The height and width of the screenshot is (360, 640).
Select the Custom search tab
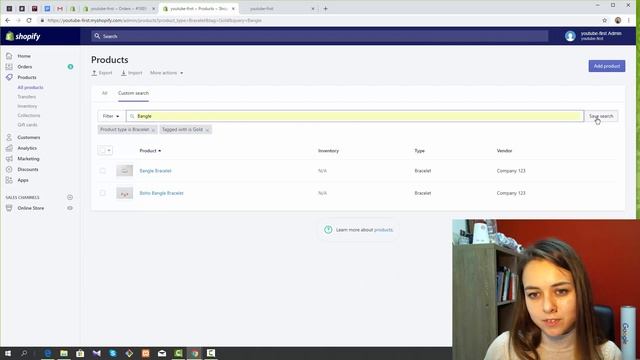(133, 93)
